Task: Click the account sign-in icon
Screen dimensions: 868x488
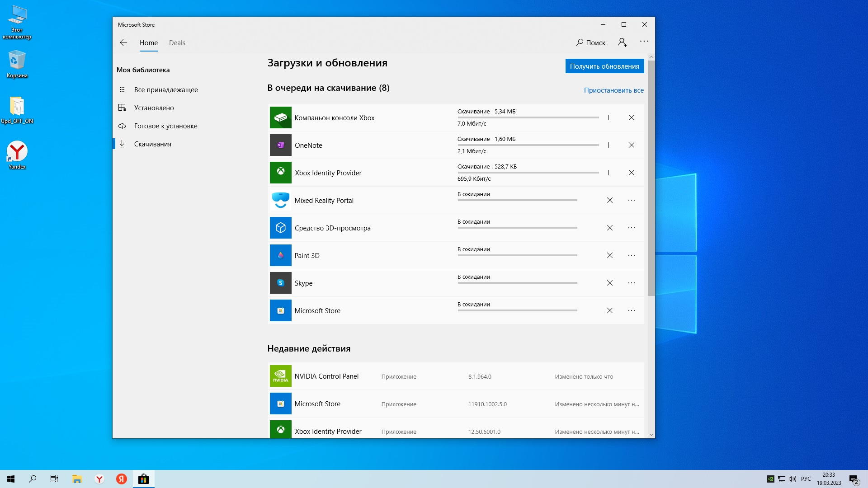Action: click(622, 42)
